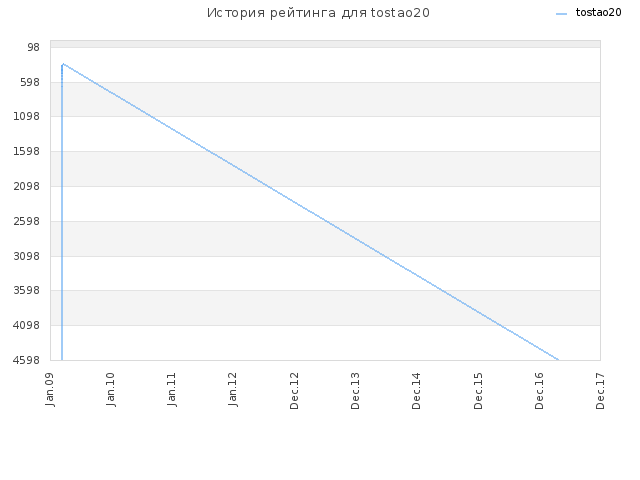This screenshot has width=640, height=480.
Task: Select the Jan.11 x-axis label
Action: pyautogui.click(x=172, y=389)
